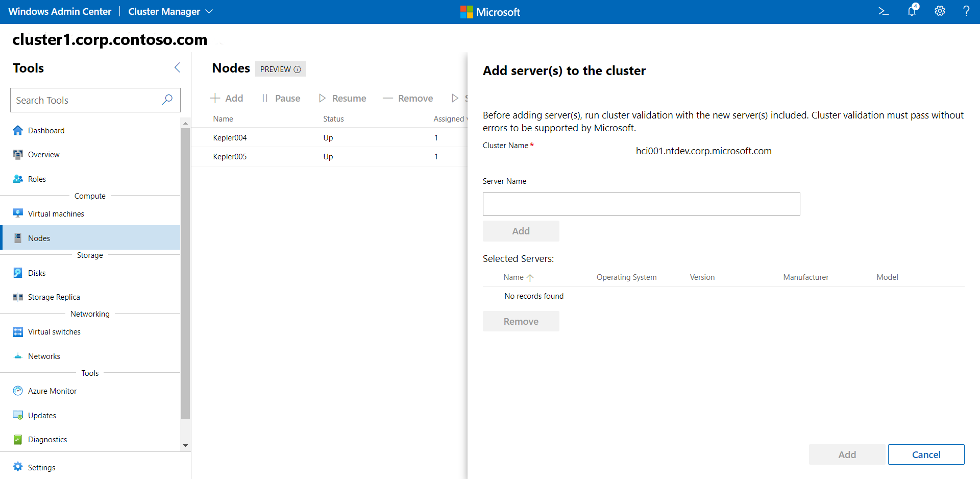This screenshot has width=980, height=479.
Task: Open the notifications bell
Action: 912,11
